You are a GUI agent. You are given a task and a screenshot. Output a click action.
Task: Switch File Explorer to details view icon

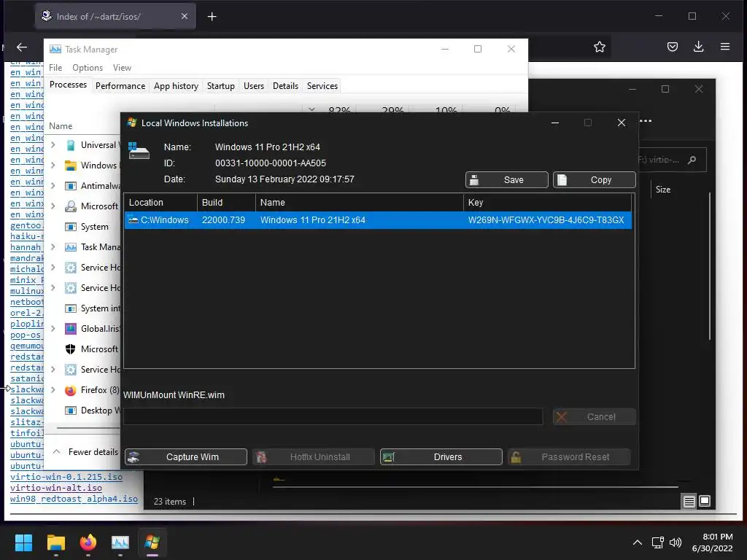(x=689, y=502)
